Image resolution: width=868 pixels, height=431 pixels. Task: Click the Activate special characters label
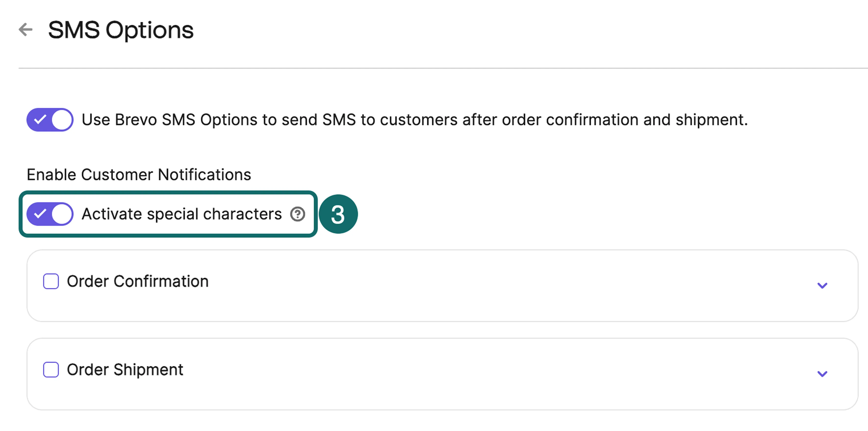[182, 214]
